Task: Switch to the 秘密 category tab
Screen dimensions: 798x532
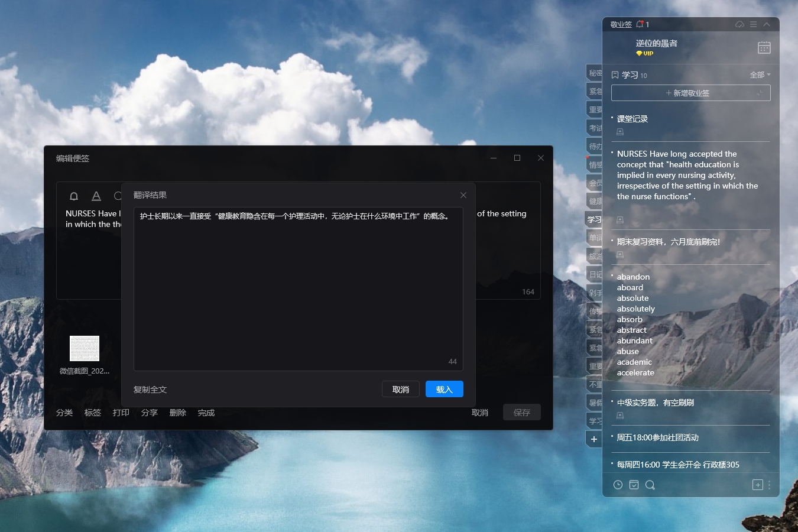Action: tap(595, 73)
